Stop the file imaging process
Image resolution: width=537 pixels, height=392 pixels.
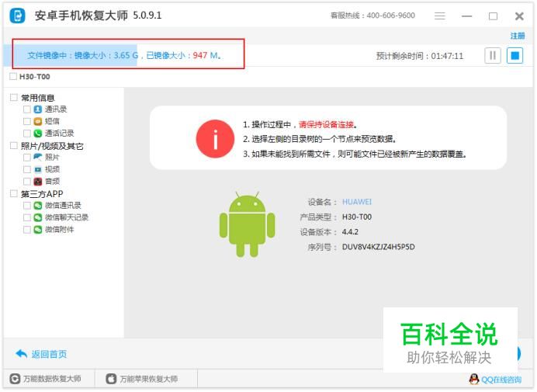[514, 56]
